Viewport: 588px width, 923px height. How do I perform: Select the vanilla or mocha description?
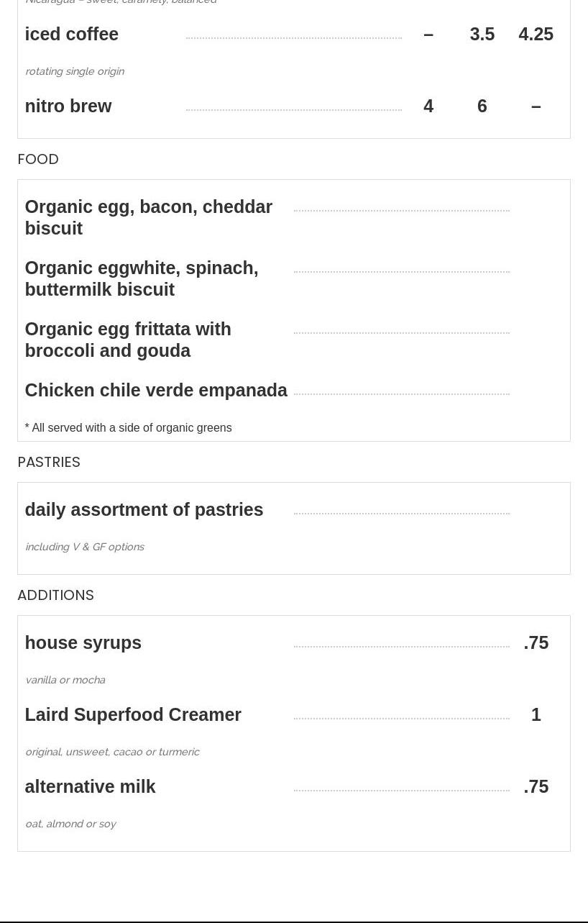pos(65,680)
